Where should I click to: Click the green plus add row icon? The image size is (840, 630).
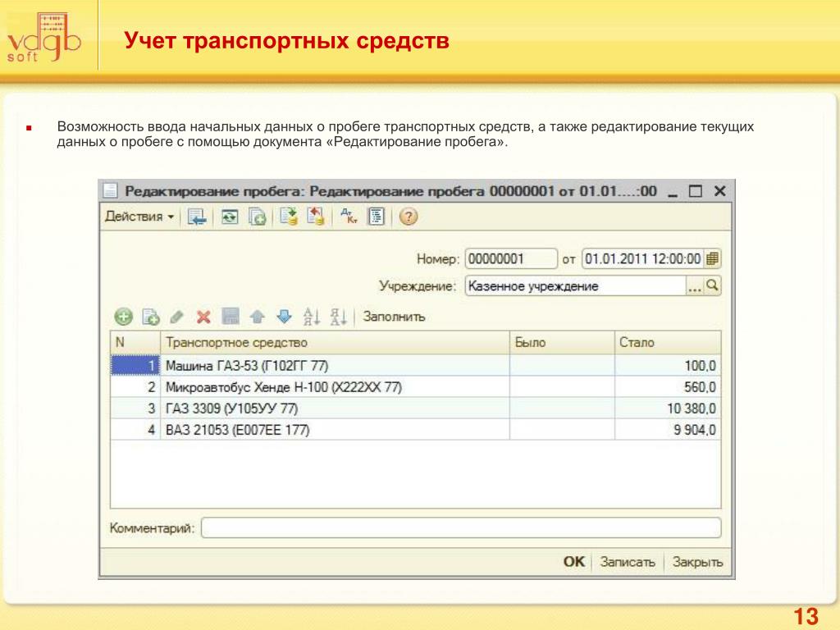point(123,317)
